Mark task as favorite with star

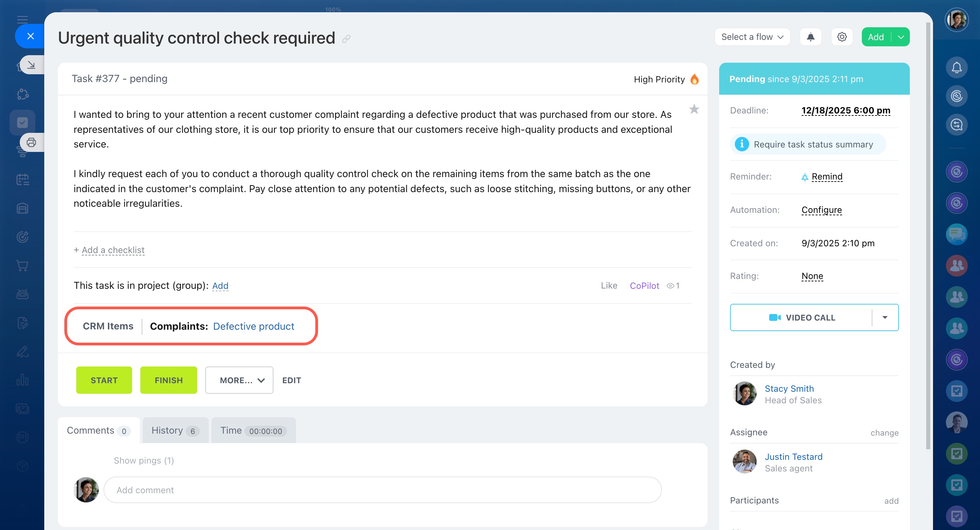(694, 110)
